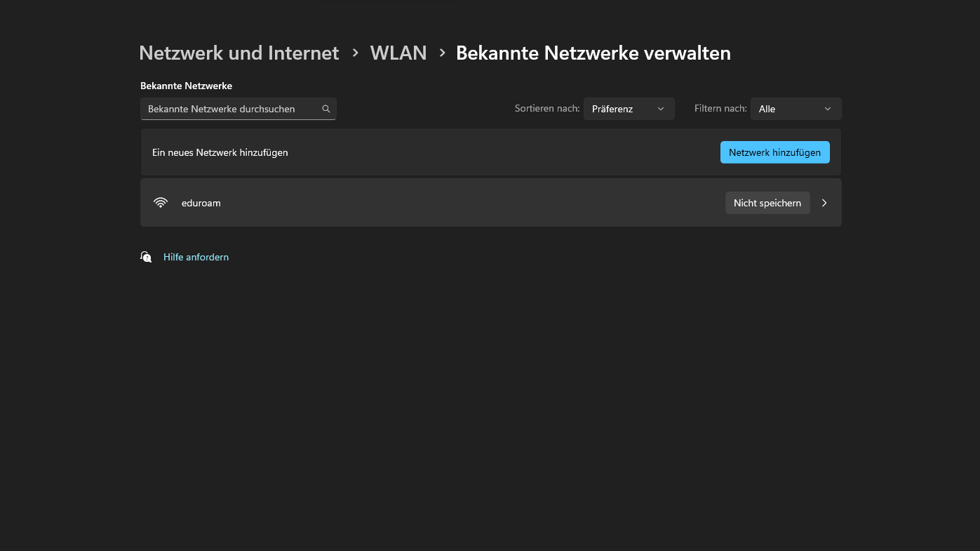Click the Ein neues Netzwerk hinzufügen label
This screenshot has height=551, width=980.
coord(220,152)
